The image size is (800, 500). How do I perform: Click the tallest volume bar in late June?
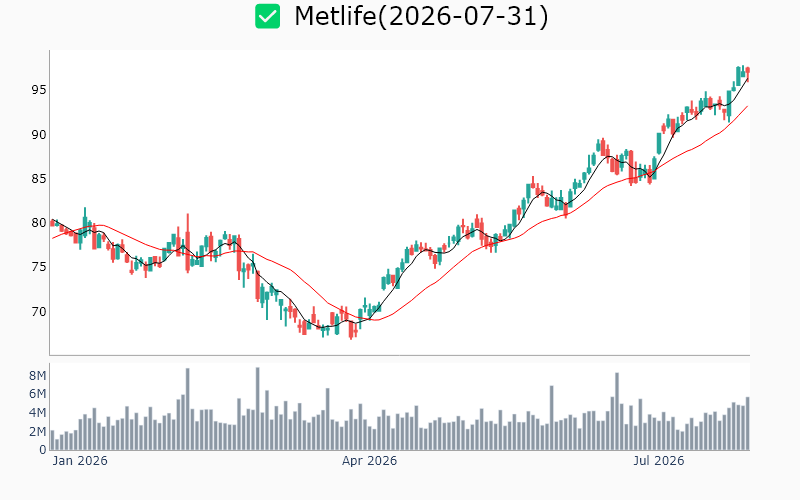[x=617, y=411]
